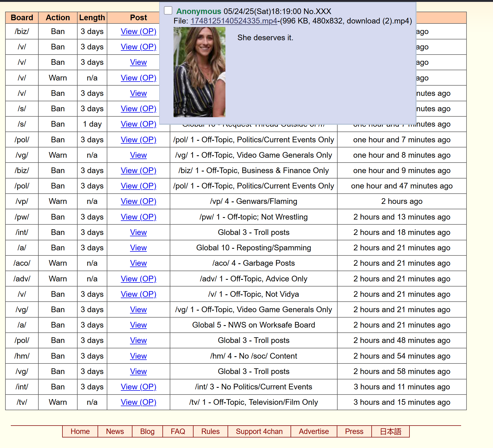
Task: Select text 'Global 10 - Reposting/Spamming'
Action: click(254, 248)
